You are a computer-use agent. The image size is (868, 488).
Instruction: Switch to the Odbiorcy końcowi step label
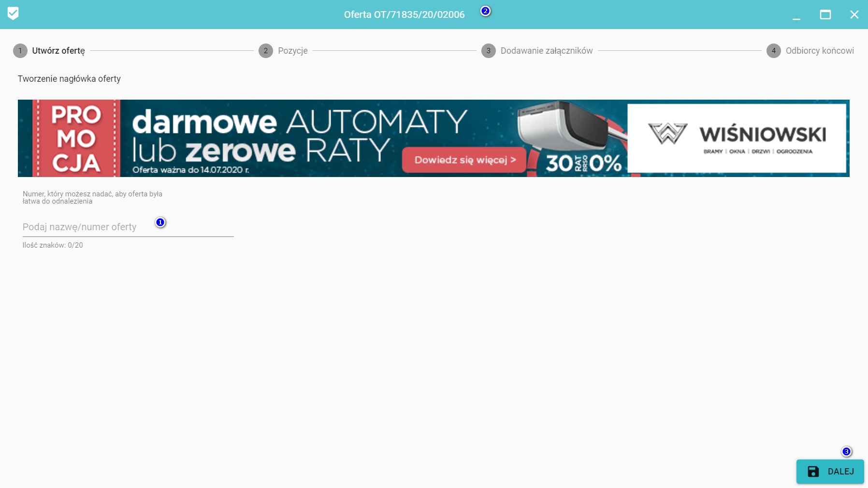(x=820, y=51)
